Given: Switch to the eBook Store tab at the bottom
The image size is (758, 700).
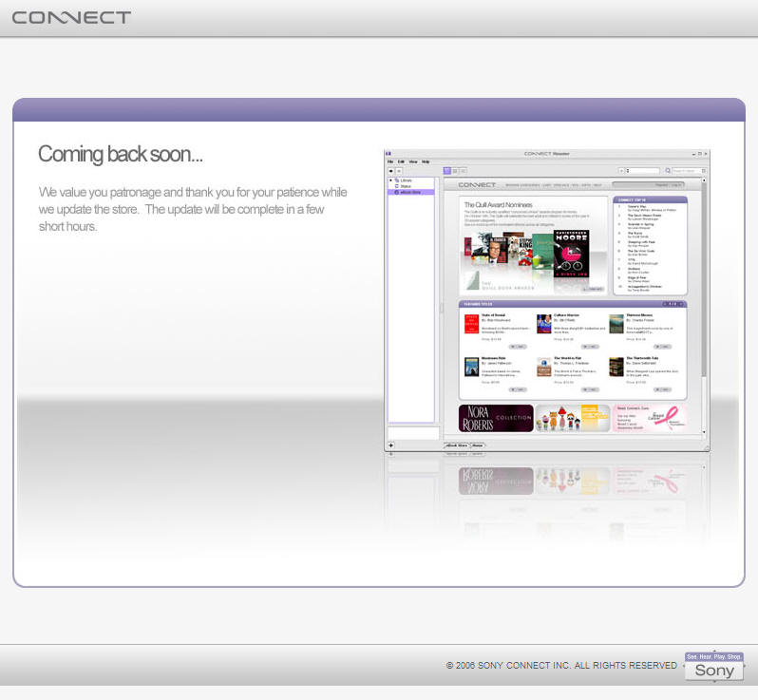Looking at the screenshot, I should (457, 445).
